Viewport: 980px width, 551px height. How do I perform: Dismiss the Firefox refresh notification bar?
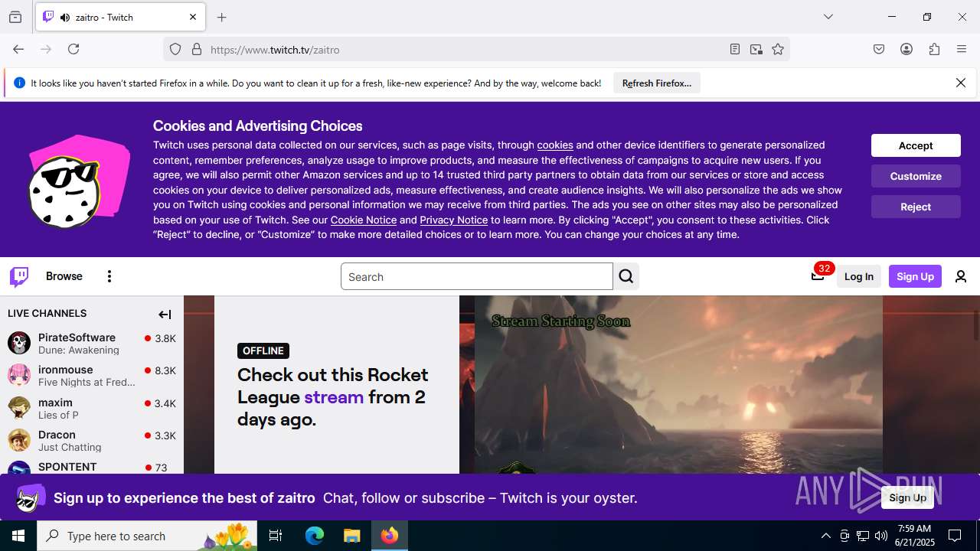961,83
